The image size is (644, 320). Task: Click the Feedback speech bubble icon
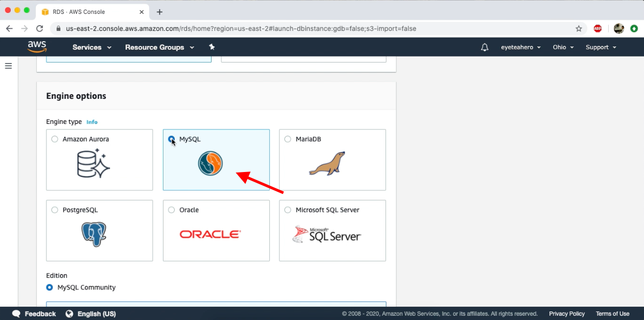[17, 314]
